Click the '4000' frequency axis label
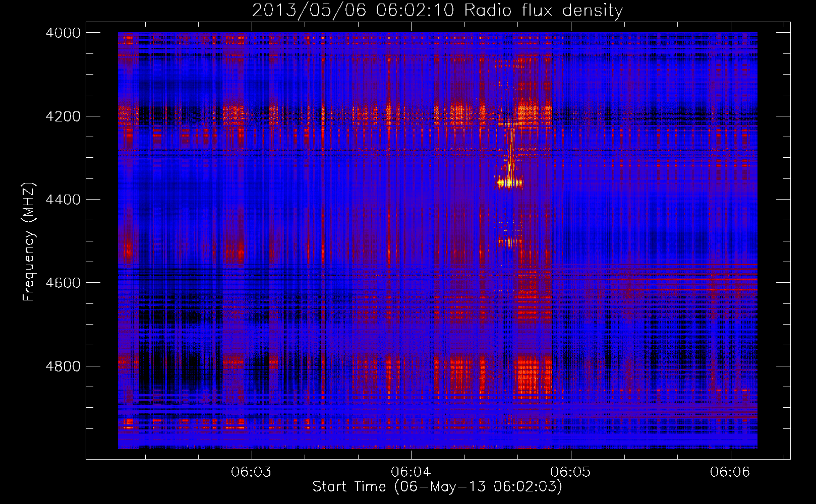Screen dimensions: 816x504 63,33
